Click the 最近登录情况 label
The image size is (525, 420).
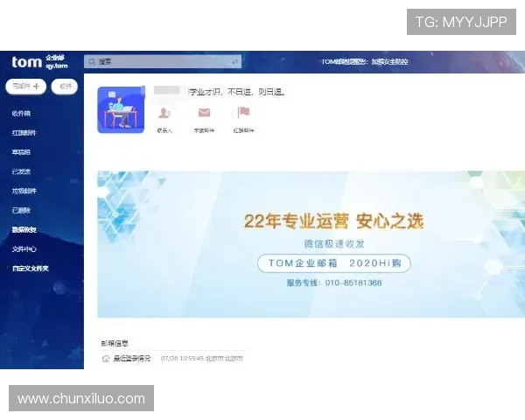coord(132,359)
